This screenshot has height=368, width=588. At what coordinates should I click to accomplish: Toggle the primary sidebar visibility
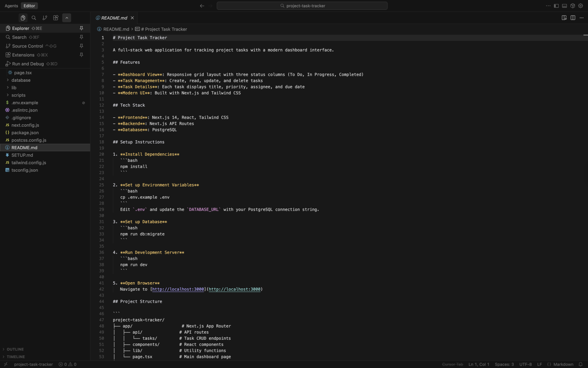pyautogui.click(x=556, y=6)
